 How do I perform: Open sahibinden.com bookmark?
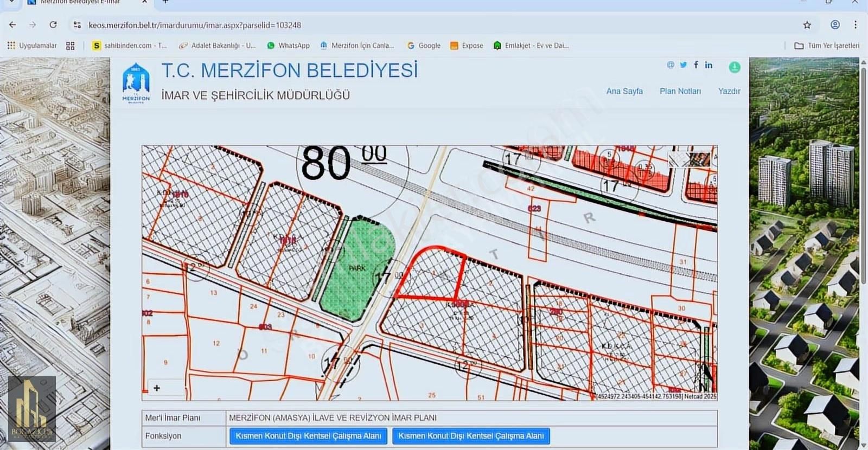(x=130, y=46)
